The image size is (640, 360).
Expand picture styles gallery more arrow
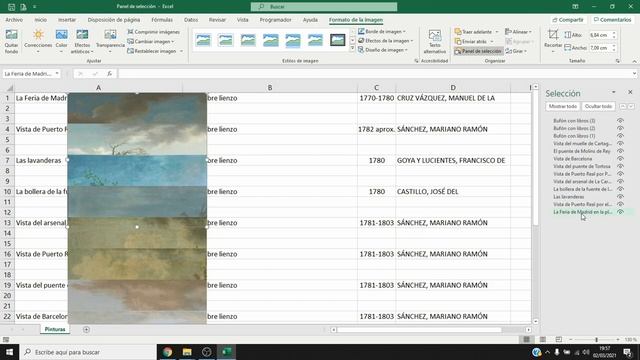coord(352,49)
